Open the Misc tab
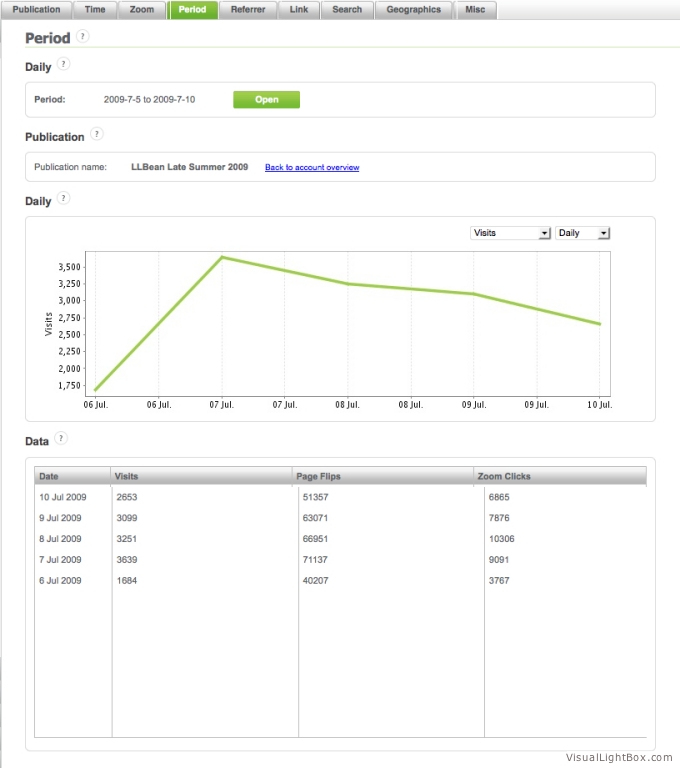This screenshot has height=768, width=680. coord(475,10)
